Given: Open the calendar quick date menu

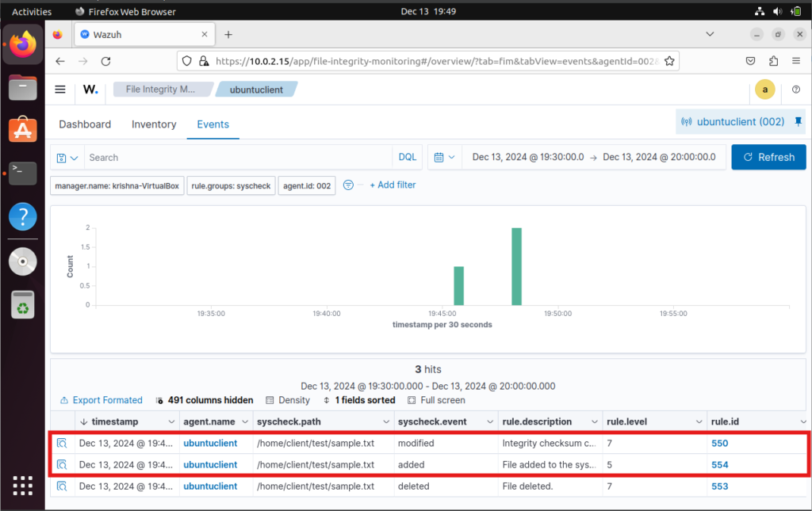Looking at the screenshot, I should [x=444, y=157].
